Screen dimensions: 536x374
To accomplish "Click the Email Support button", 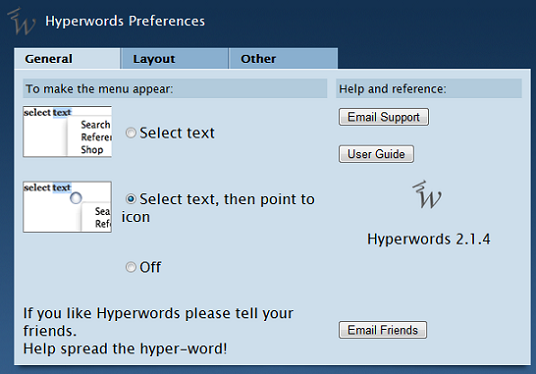I will click(x=384, y=117).
